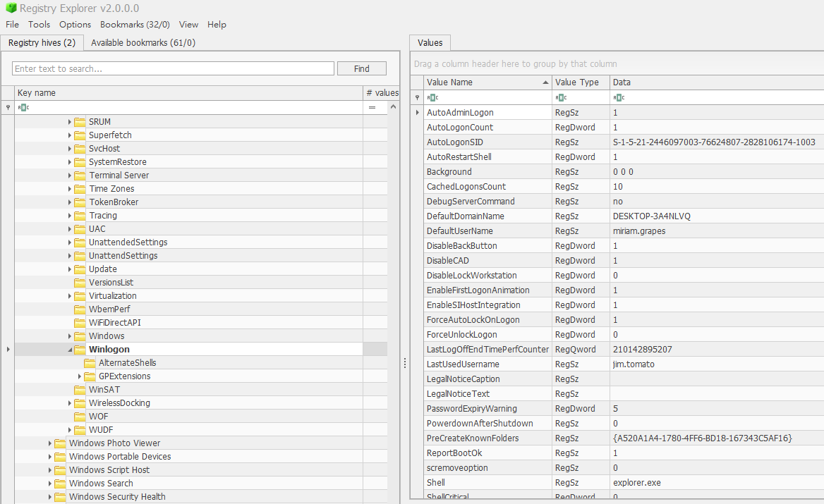Click the Key name filter ABC icon
Screen dimensions: 824x504
click(23, 108)
